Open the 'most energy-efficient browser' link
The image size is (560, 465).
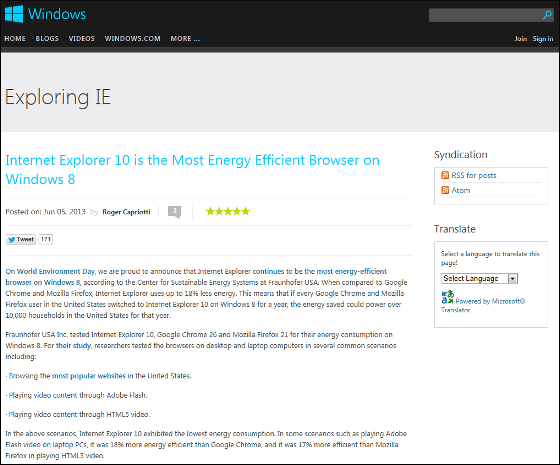click(196, 277)
